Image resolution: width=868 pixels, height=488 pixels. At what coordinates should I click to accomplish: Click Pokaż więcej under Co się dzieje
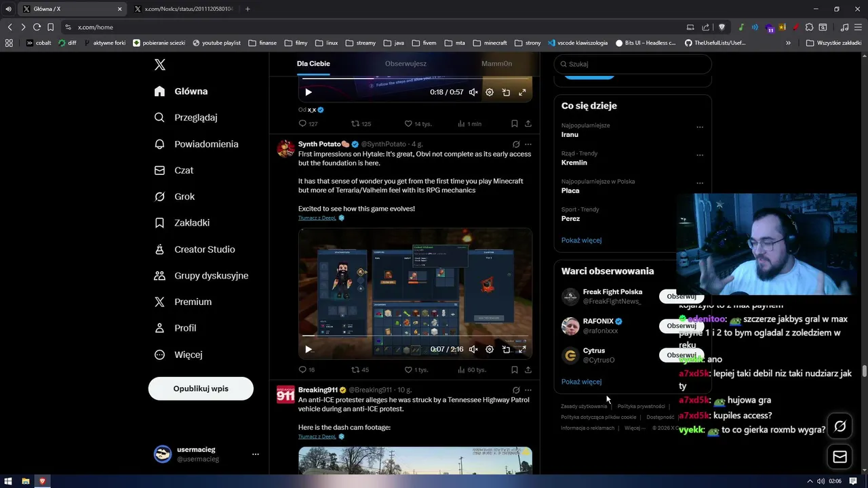[581, 241]
